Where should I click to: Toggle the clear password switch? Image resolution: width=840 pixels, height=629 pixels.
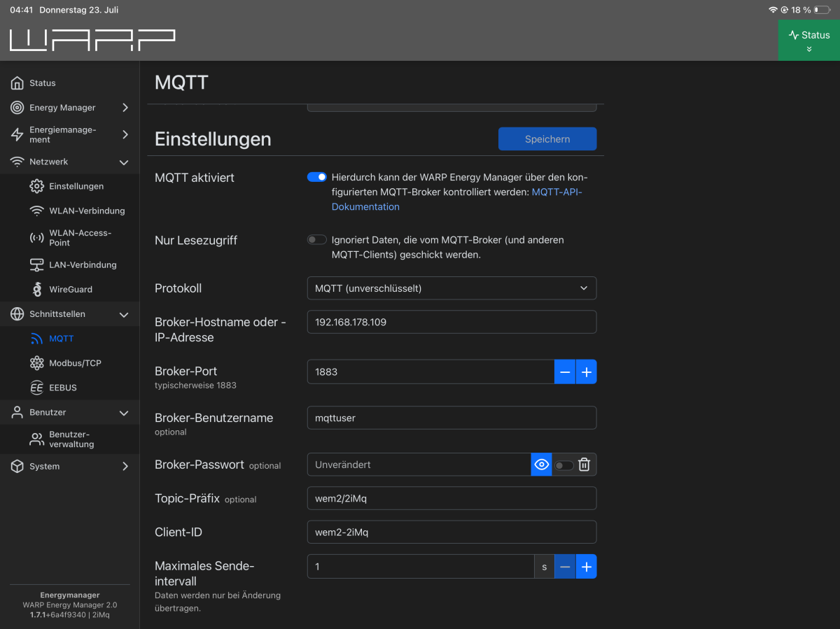[x=564, y=465]
